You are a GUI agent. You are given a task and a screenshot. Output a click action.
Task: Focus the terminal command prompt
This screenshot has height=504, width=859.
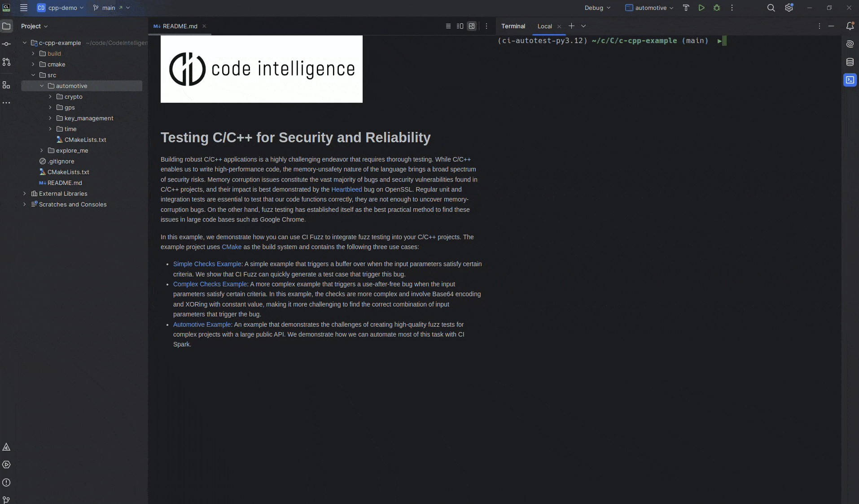tap(724, 41)
